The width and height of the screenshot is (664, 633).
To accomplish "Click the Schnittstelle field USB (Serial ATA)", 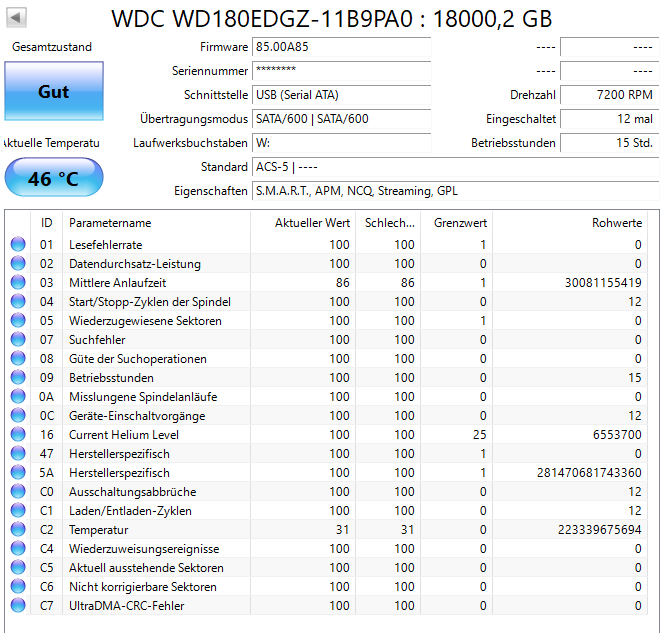I will [x=341, y=95].
